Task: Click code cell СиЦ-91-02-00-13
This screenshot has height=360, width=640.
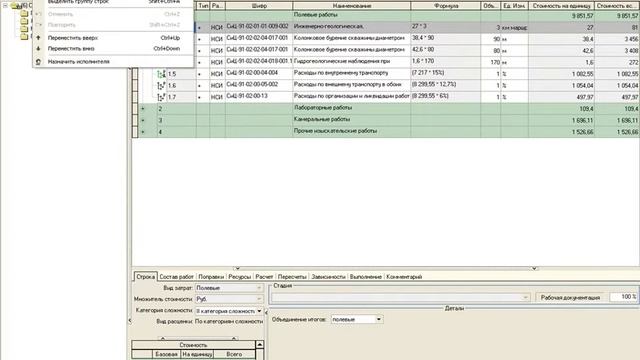Action: pos(259,97)
